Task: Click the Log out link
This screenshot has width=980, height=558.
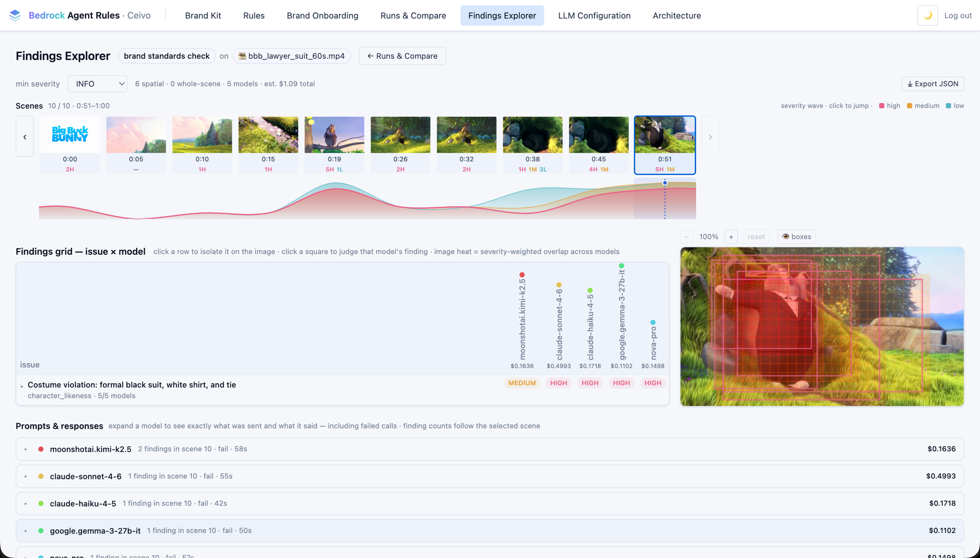Action: coord(957,16)
